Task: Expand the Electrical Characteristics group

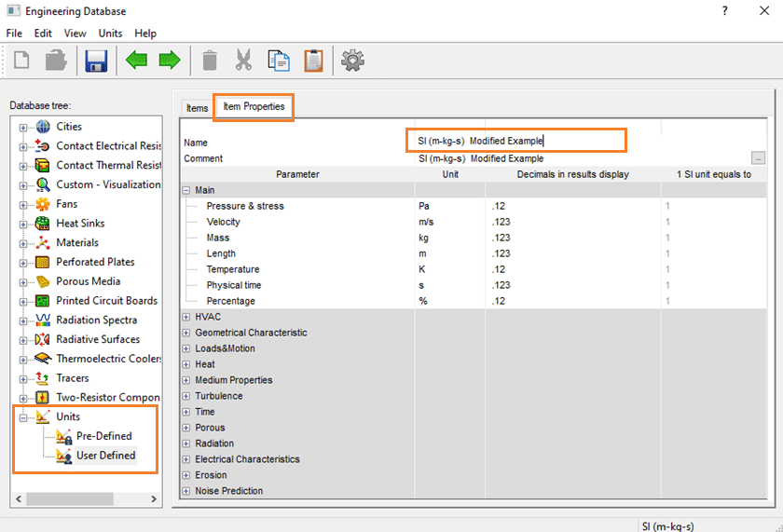Action: 186,459
